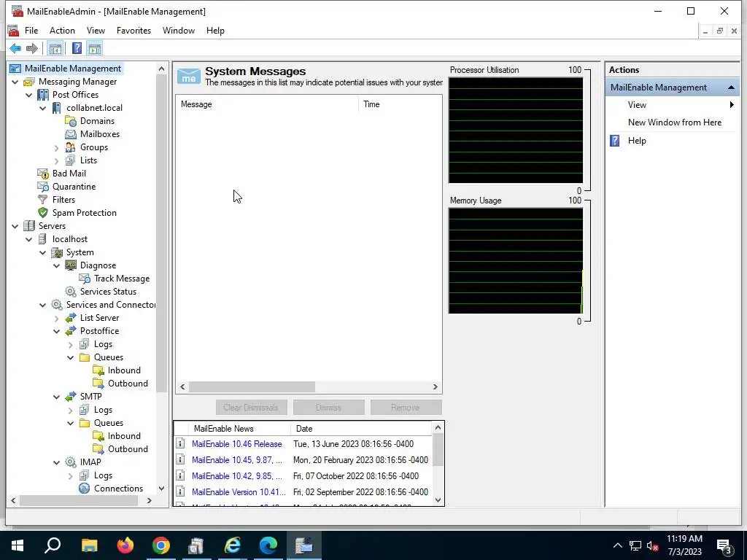
Task: Collapse the collabnet.local post office node
Action: click(43, 108)
